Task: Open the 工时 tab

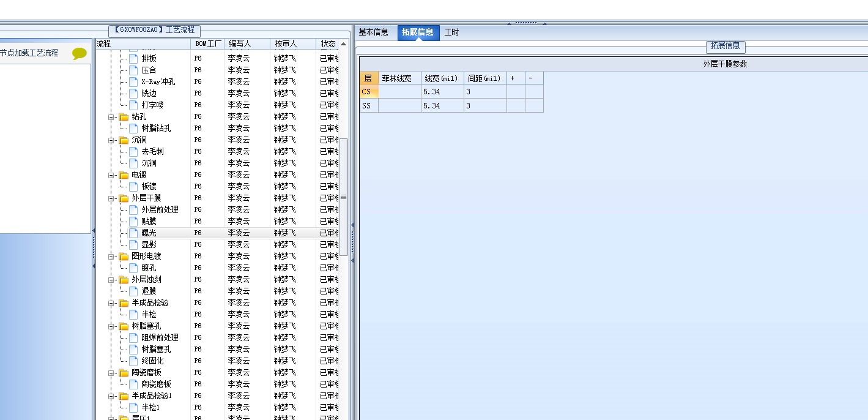Action: coord(451,32)
